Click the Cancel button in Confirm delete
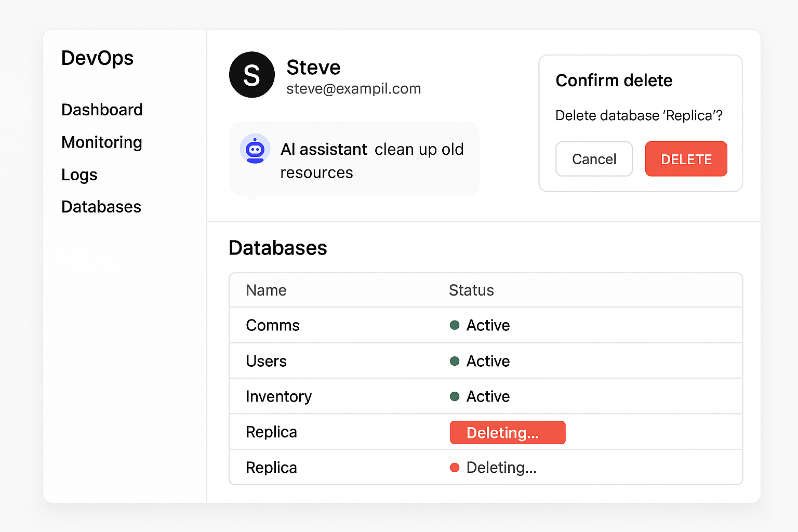The height and width of the screenshot is (532, 798). [594, 159]
